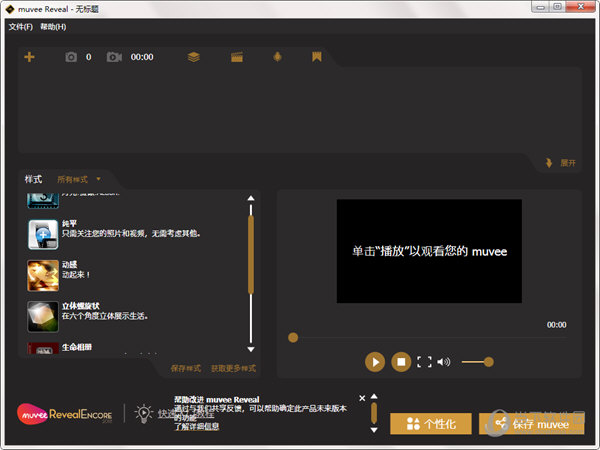Click the 保存样式 link
600x450 pixels.
tap(186, 368)
